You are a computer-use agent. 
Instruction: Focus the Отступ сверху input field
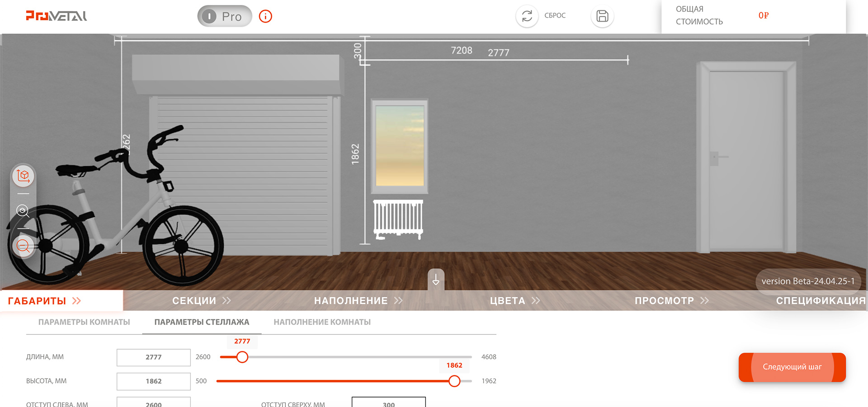pos(389,402)
